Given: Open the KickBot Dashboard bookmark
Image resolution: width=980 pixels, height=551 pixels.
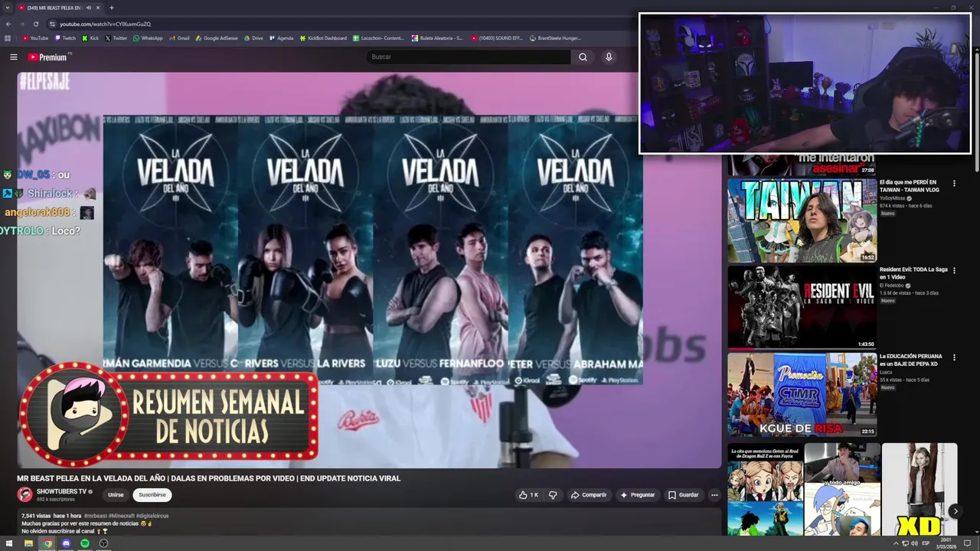Looking at the screenshot, I should 323,37.
